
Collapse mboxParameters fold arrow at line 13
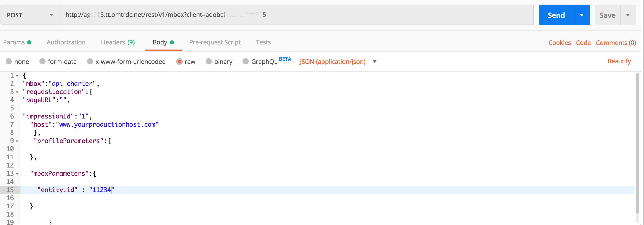17,174
